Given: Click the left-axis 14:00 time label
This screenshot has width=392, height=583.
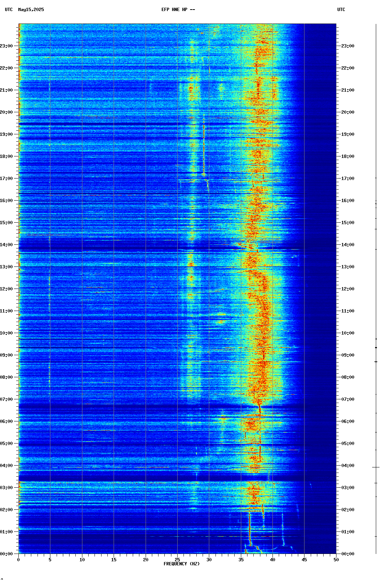Looking at the screenshot, I should click(7, 245).
